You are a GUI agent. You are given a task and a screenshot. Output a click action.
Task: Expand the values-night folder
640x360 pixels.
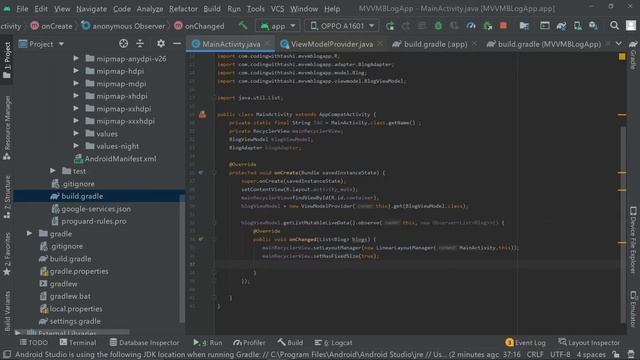coord(76,146)
